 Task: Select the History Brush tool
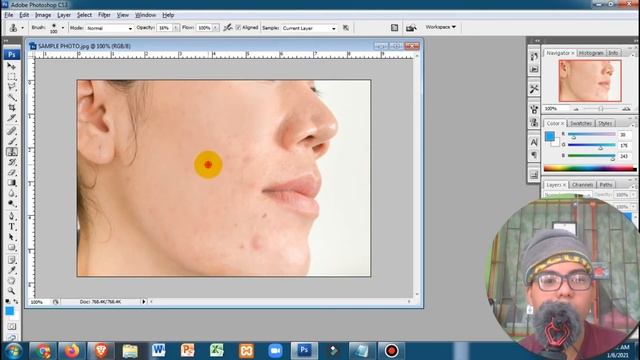(11, 162)
